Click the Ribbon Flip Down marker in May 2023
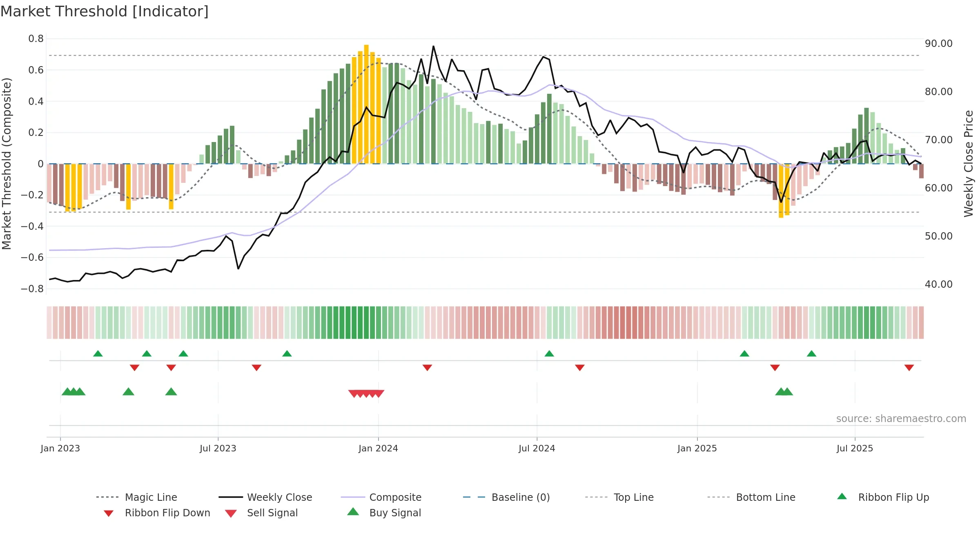This screenshot has width=980, height=551. [171, 368]
